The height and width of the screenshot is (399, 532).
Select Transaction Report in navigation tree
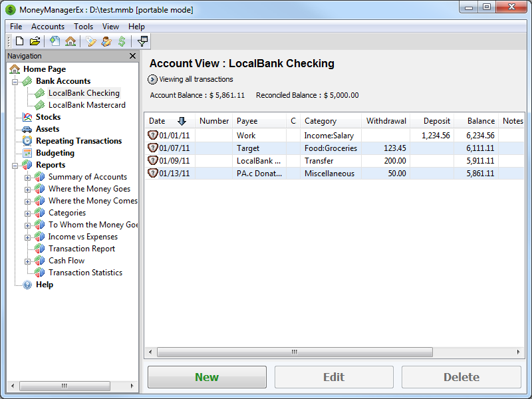click(x=82, y=249)
